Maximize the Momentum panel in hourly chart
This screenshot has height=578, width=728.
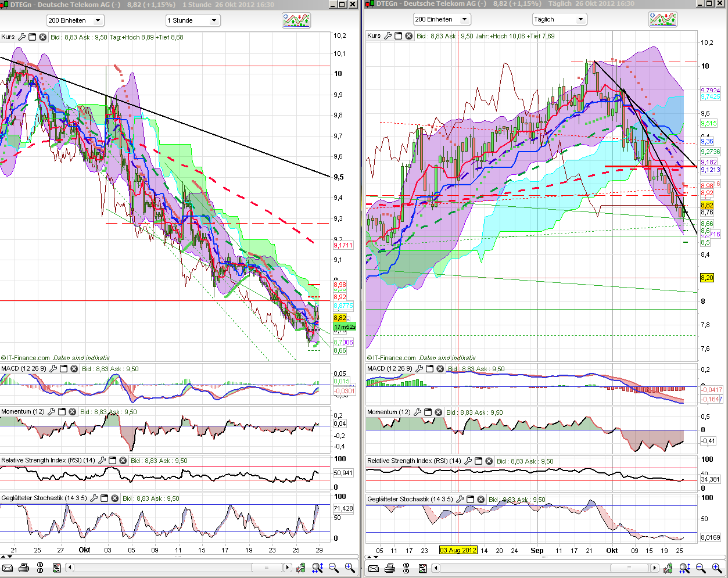(62, 412)
